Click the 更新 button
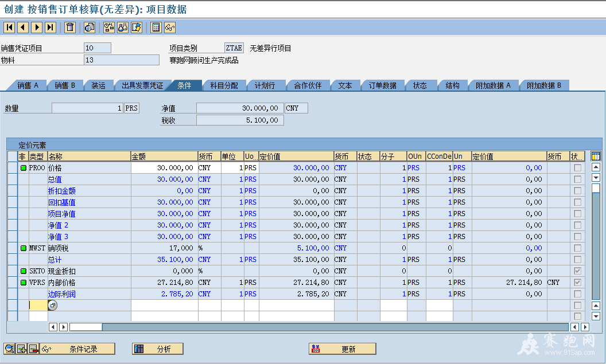Viewport: 606px width, 364px height. point(343,349)
